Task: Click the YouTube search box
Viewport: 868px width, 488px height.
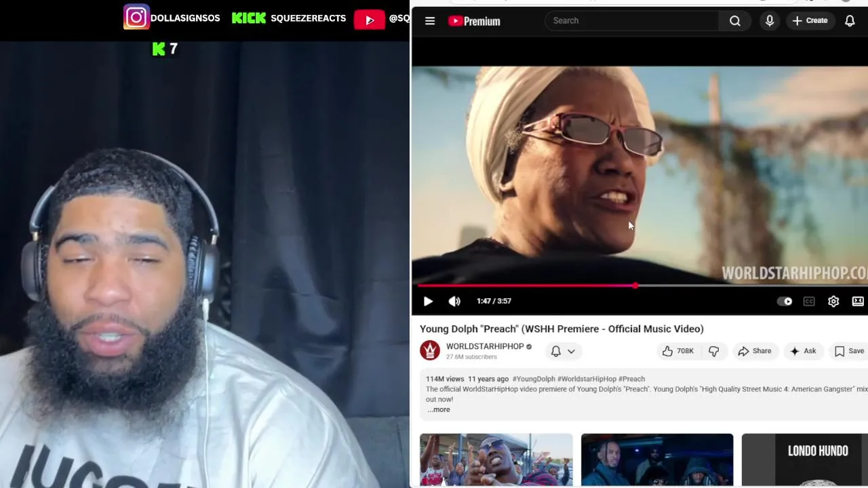Action: click(x=631, y=21)
